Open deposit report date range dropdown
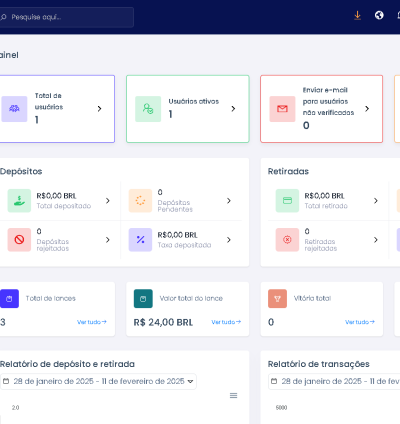Image resolution: width=400 pixels, height=424 pixels. [98, 381]
